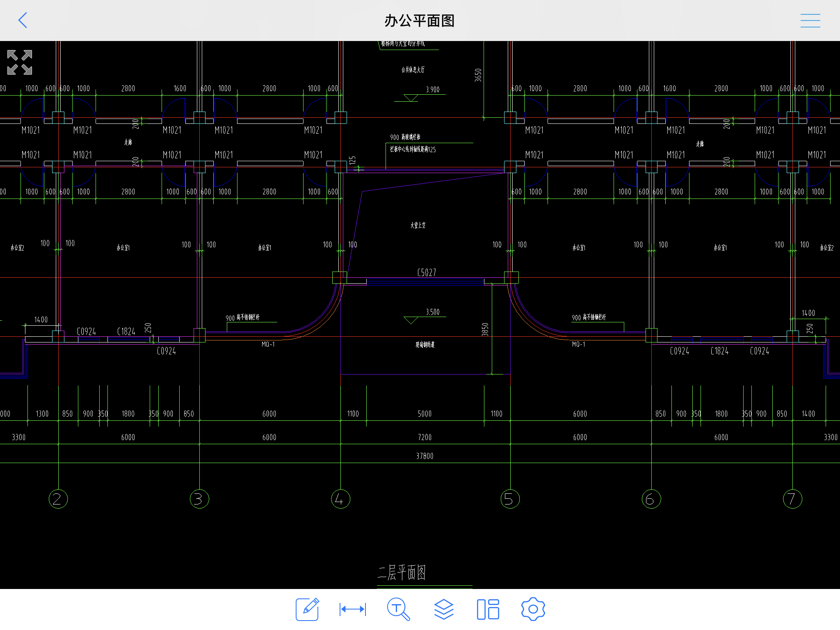Open the layers panel
840x630 pixels.
(444, 609)
